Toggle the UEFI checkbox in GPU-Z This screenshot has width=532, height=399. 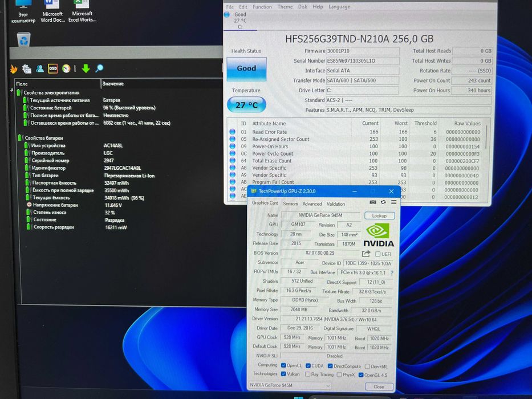(377, 254)
